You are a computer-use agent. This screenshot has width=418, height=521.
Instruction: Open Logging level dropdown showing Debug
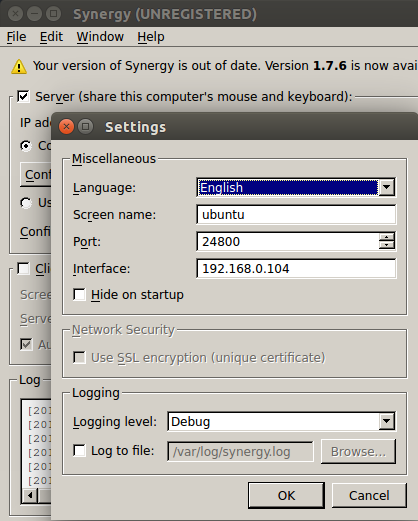click(x=282, y=422)
